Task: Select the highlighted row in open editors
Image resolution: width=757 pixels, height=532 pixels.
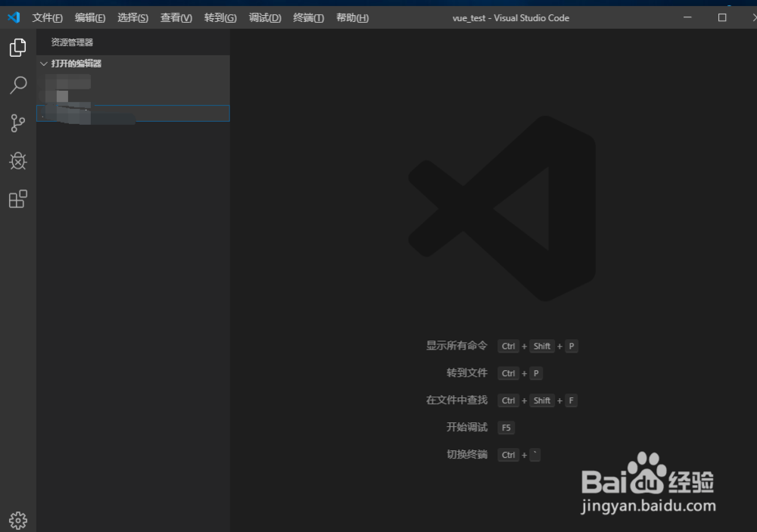Action: click(x=133, y=114)
